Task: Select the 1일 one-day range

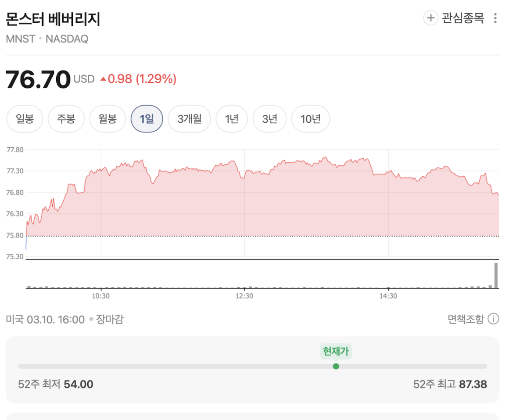Action: pos(147,119)
